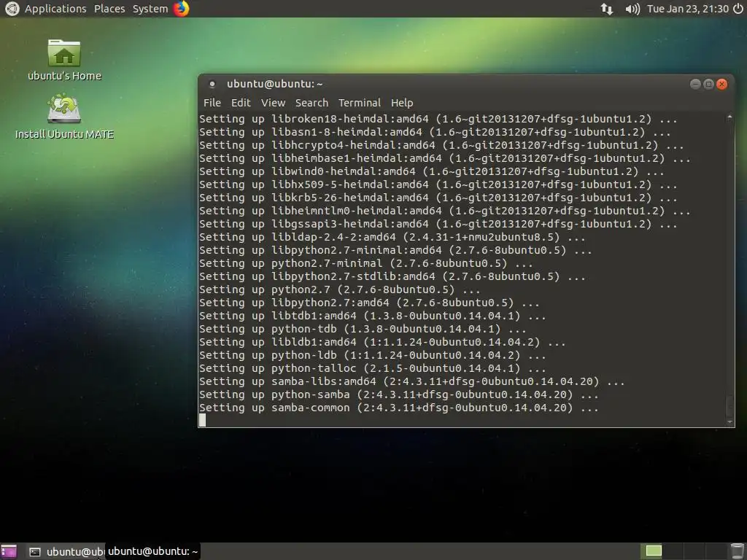Open the Ubuntu MATE logo menu icon

[x=12, y=9]
